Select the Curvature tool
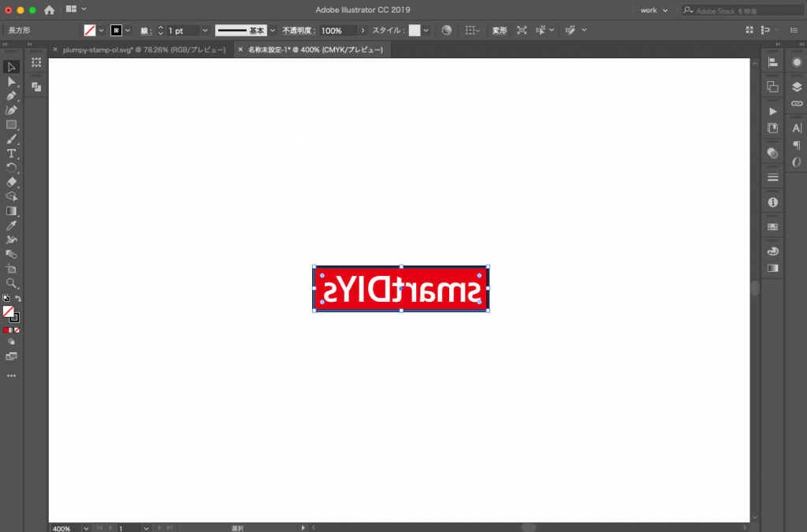This screenshot has height=532, width=807. click(11, 110)
